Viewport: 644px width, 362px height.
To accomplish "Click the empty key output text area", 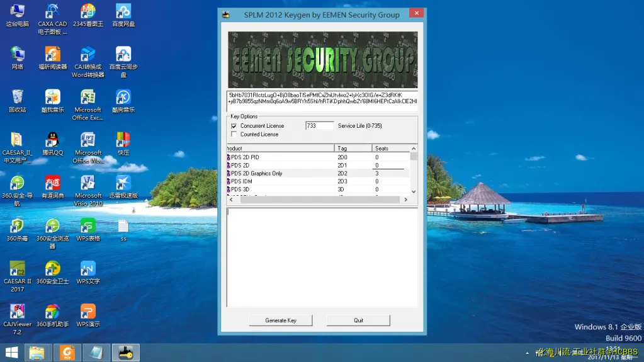I will 322,257.
